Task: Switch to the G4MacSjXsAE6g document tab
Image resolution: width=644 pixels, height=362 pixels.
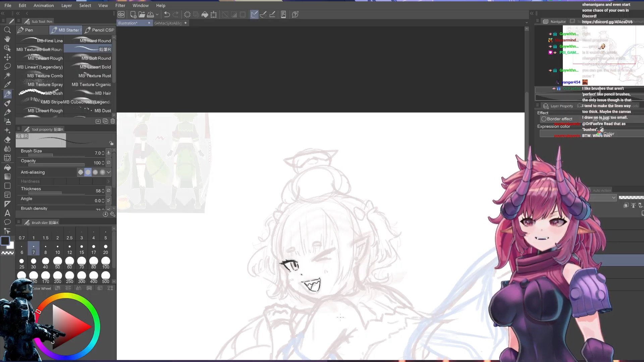Action: [168, 23]
